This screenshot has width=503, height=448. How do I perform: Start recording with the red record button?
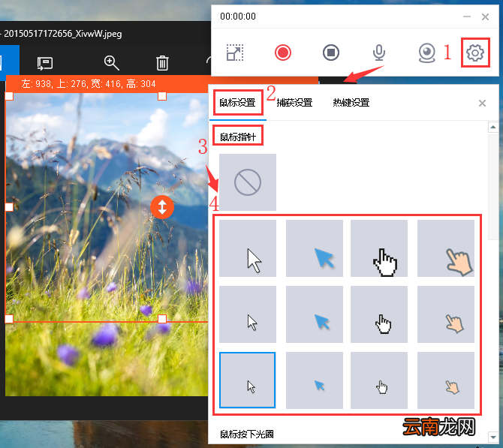pos(282,53)
